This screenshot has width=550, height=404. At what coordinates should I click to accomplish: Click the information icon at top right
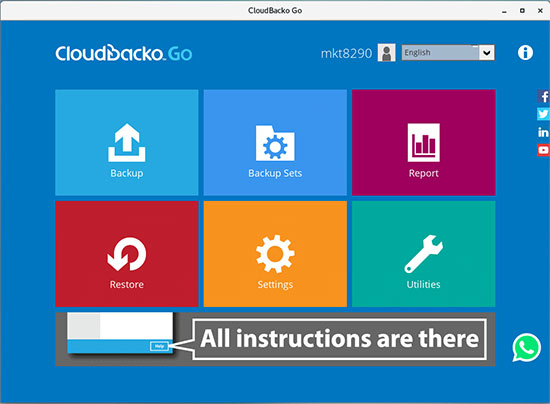point(525,53)
